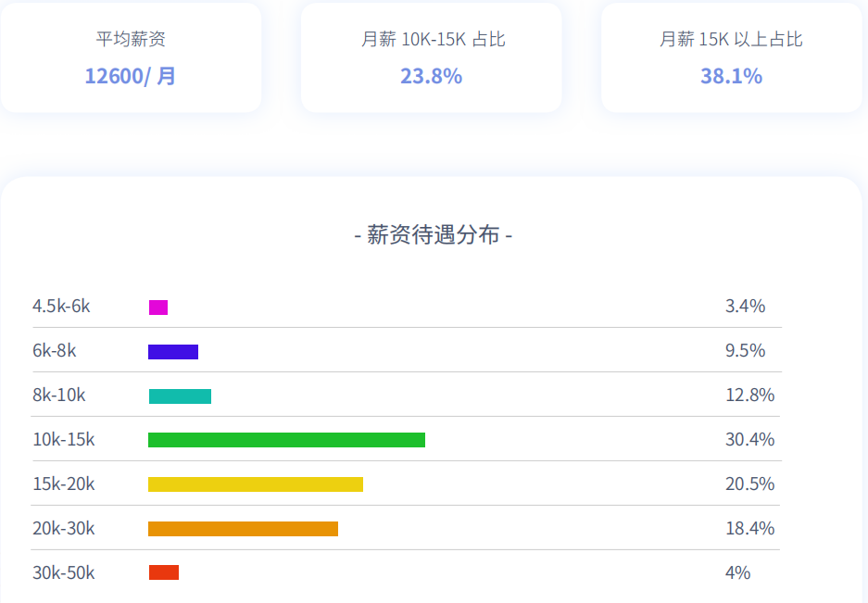Select the 23.8% percentage value
868x603 pixels.
tap(431, 76)
